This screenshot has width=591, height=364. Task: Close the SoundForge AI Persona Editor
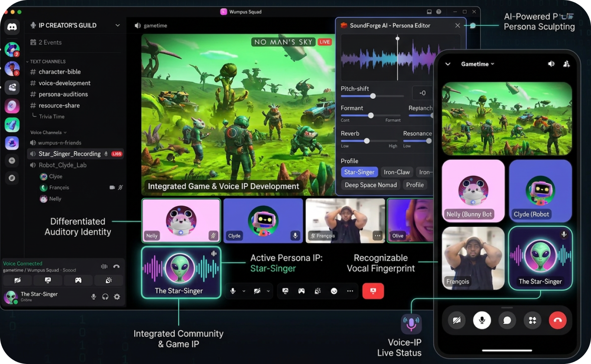click(458, 26)
